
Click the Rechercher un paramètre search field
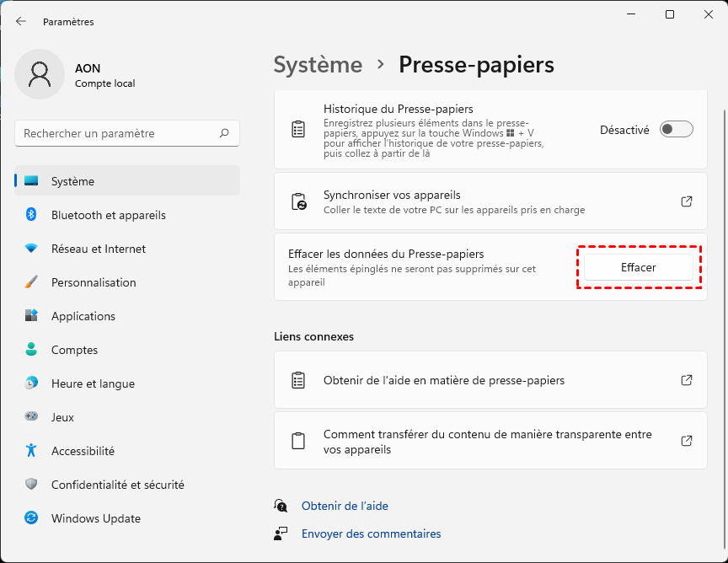(x=118, y=133)
